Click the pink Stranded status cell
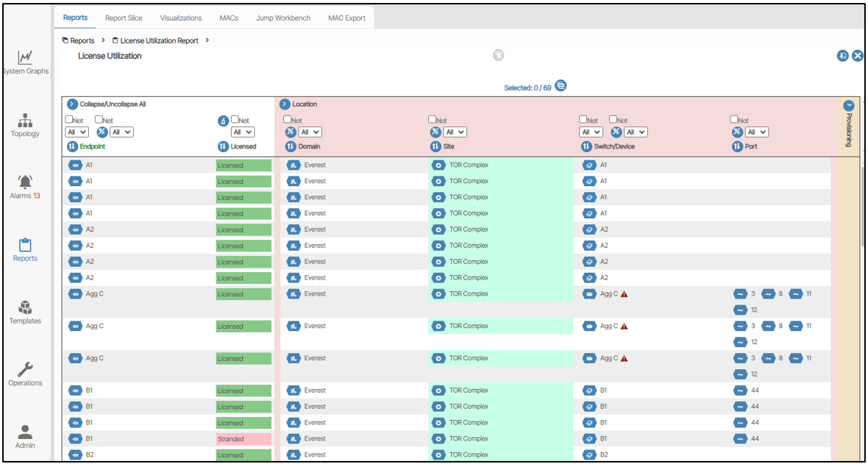This screenshot has height=464, width=868. pos(243,439)
